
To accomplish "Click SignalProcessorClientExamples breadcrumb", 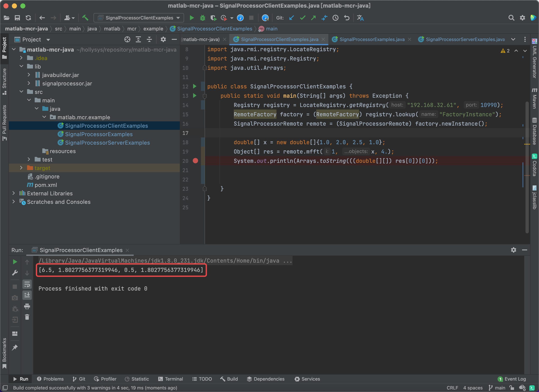I will point(211,29).
